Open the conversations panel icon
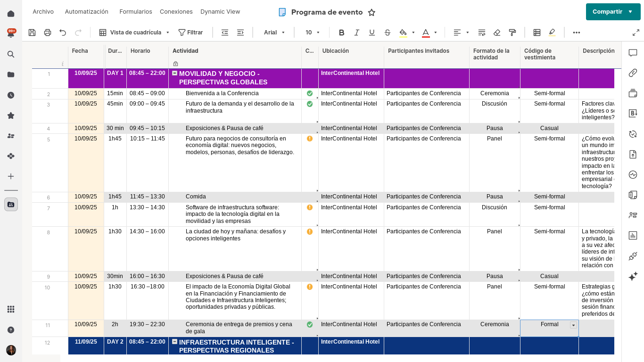This screenshot has height=362, width=644. [x=633, y=53]
